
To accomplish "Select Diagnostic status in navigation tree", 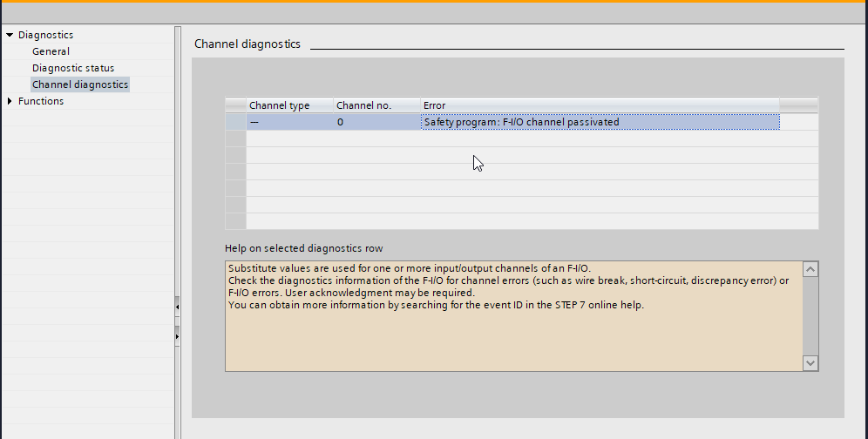I will 73,68.
